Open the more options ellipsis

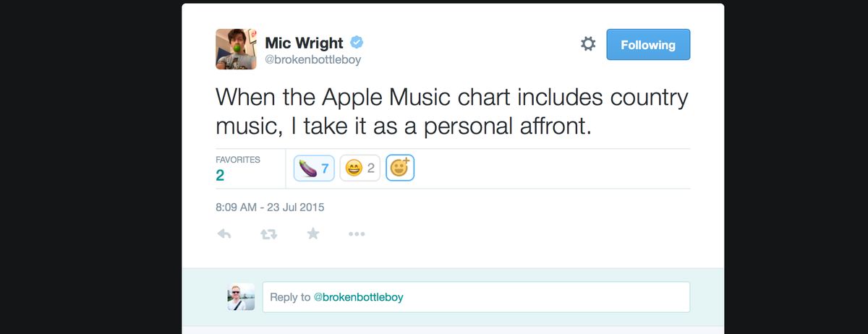click(x=357, y=234)
